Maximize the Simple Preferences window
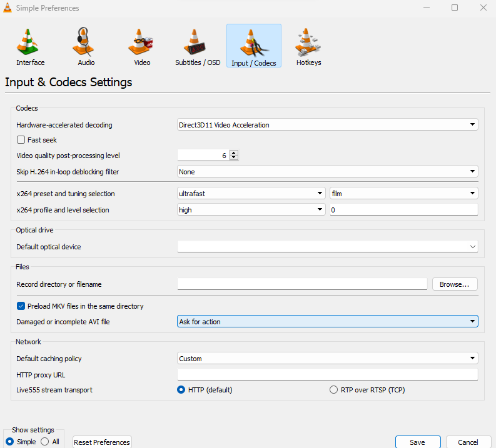The height and width of the screenshot is (448, 496). click(455, 7)
